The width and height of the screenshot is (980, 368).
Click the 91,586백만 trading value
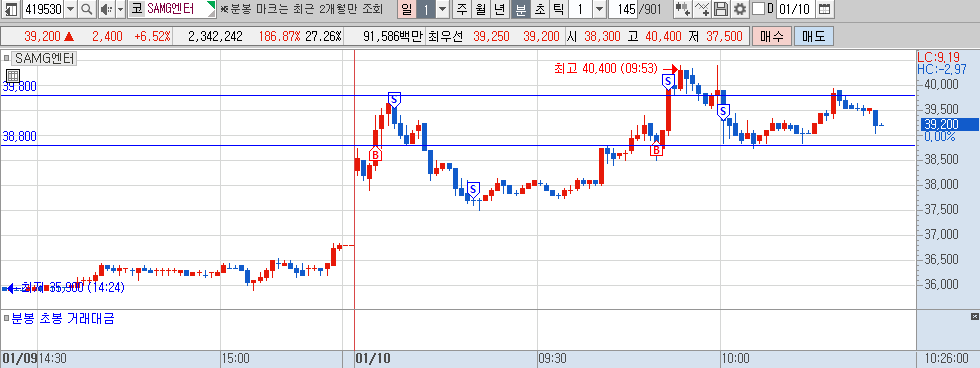click(392, 37)
